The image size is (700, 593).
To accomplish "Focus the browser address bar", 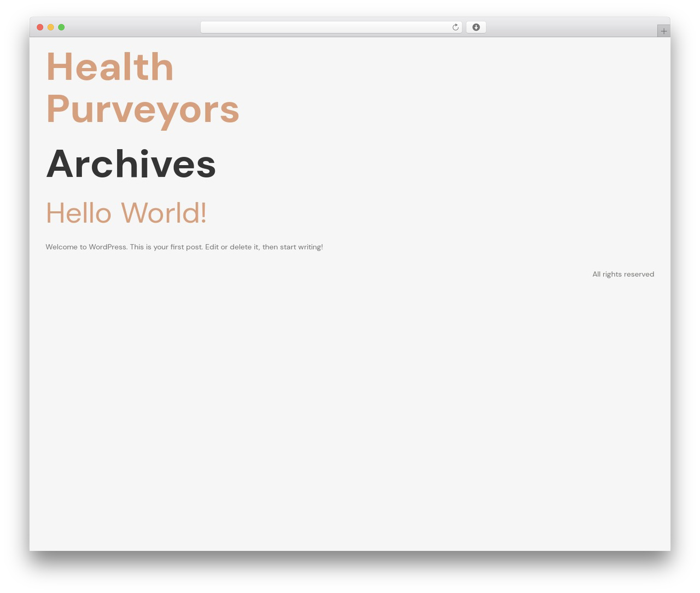I will pyautogui.click(x=331, y=27).
